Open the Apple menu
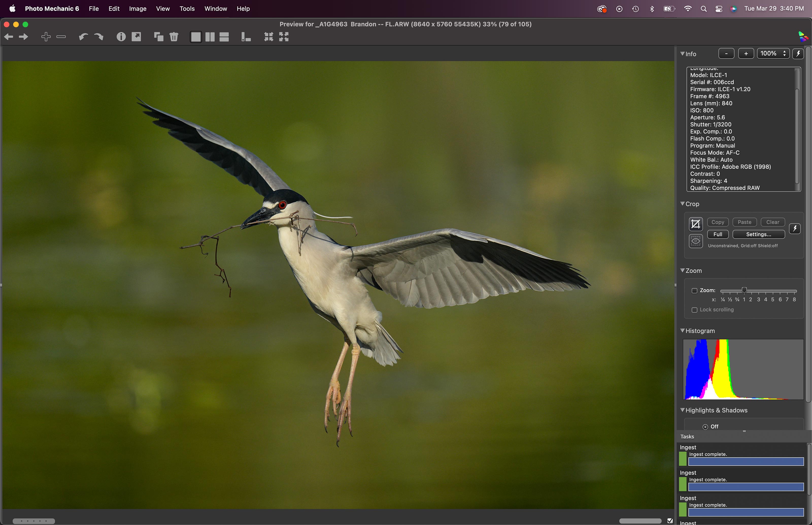The image size is (812, 525). [x=12, y=9]
